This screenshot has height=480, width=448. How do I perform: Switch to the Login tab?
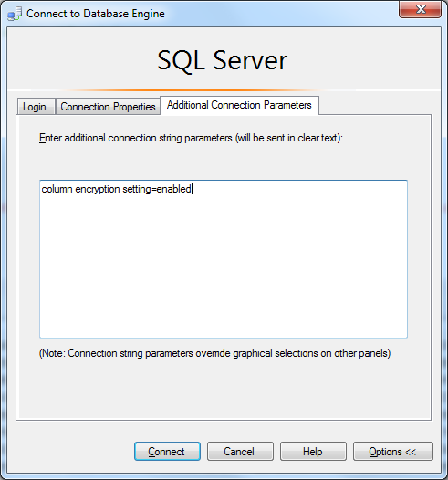click(36, 107)
